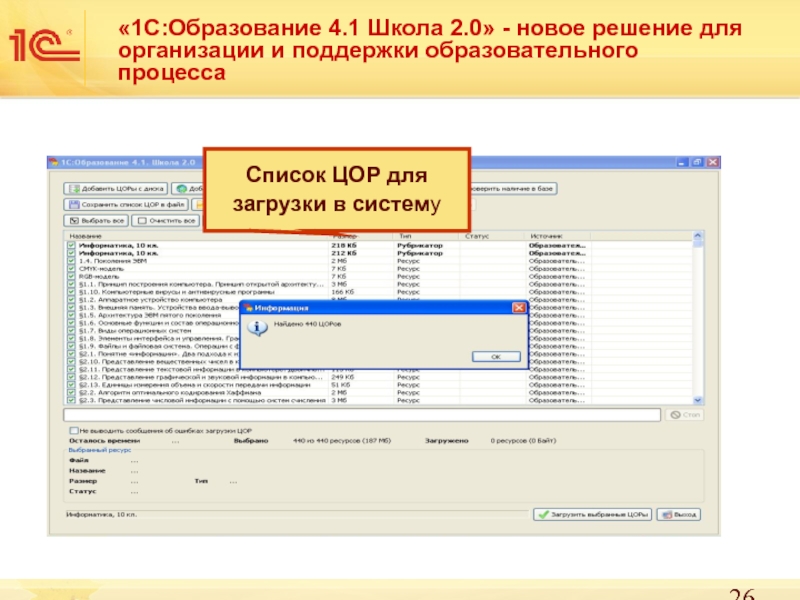Click the Информация dialog title icon
The width and height of the screenshot is (800, 600).
pyautogui.click(x=248, y=308)
